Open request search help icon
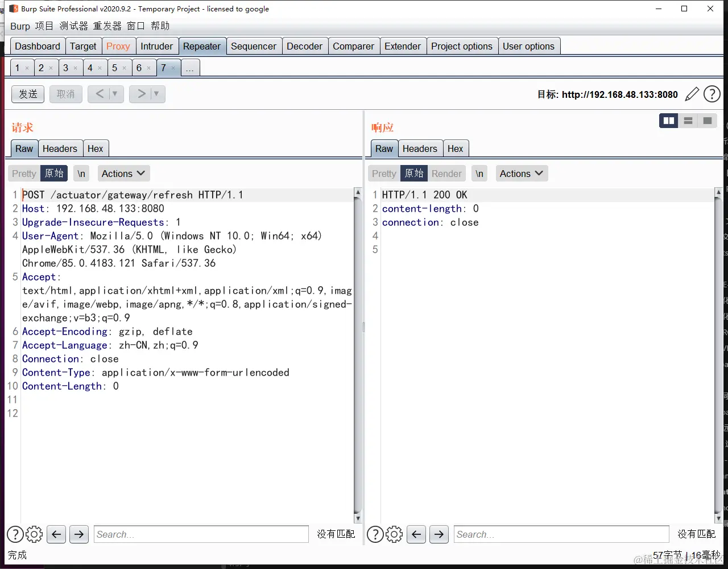This screenshot has height=569, width=728. click(x=15, y=534)
